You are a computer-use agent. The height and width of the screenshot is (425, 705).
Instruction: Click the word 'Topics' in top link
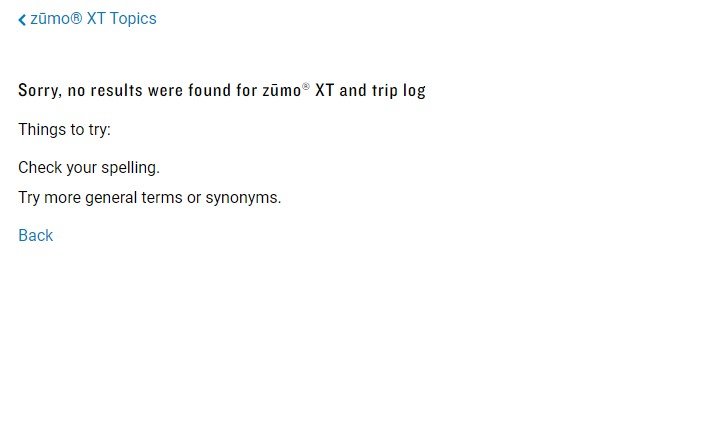(133, 19)
